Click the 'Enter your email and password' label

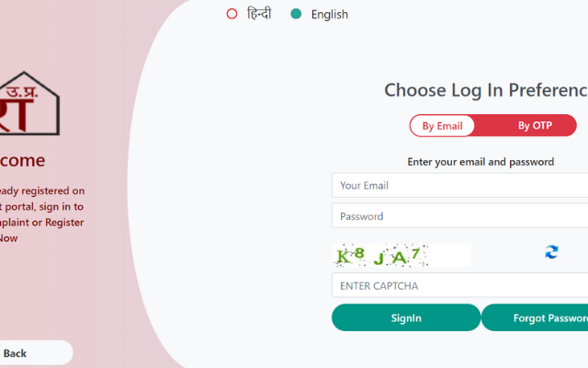[481, 162]
